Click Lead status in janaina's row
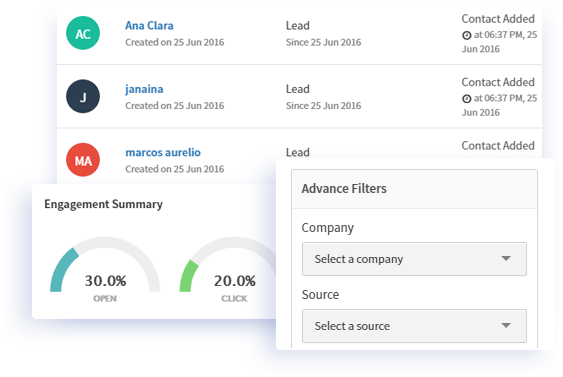Image resolution: width=563 pixels, height=377 pixels. [x=298, y=89]
